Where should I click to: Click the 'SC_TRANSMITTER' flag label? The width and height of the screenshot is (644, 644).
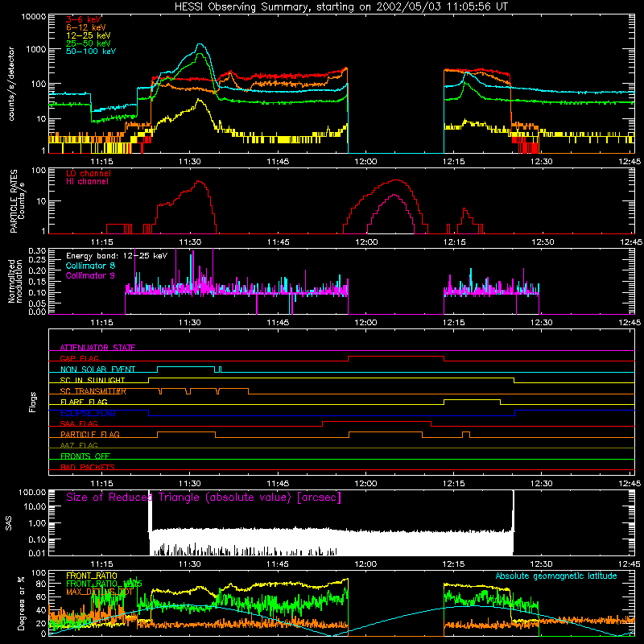click(93, 391)
